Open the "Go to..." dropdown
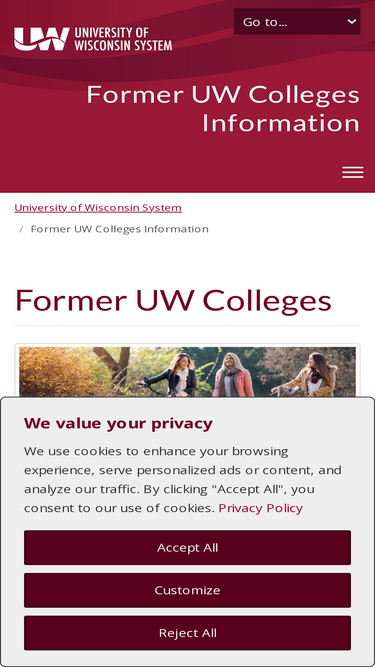 pos(297,22)
